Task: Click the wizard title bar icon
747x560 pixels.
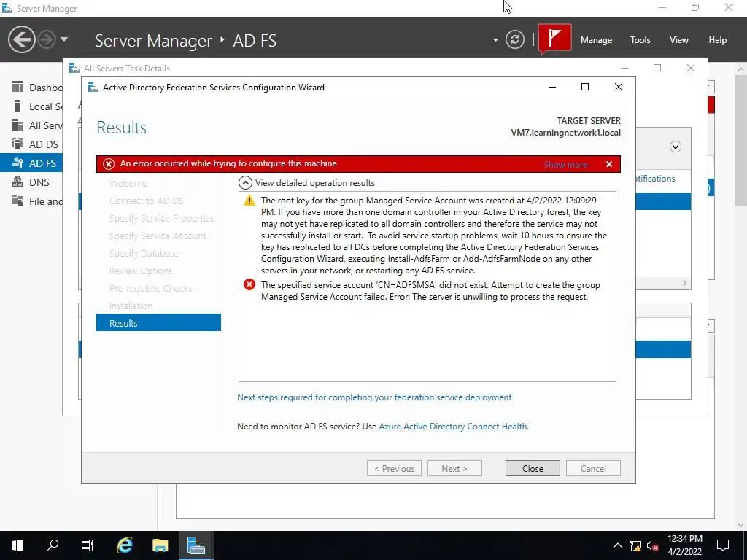Action: tap(93, 87)
